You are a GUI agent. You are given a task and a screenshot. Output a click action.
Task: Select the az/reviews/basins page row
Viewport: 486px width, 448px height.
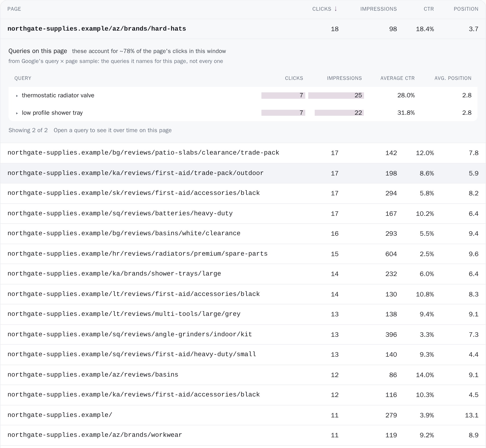point(243,375)
